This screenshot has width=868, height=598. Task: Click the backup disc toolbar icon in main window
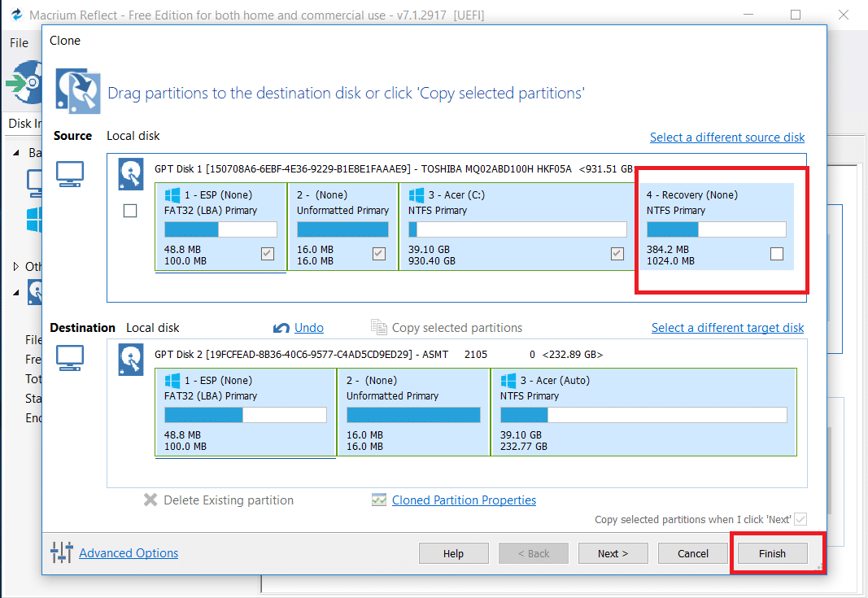tap(24, 83)
